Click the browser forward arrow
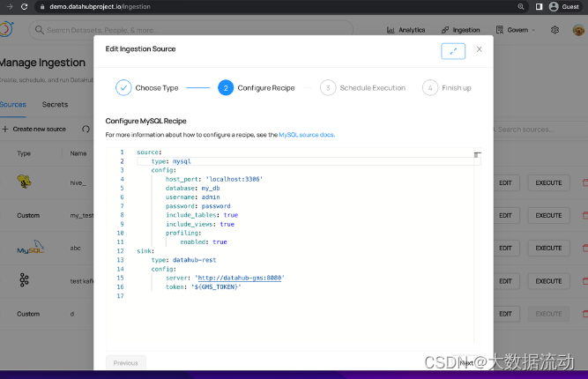The width and height of the screenshot is (588, 379). [x=10, y=7]
